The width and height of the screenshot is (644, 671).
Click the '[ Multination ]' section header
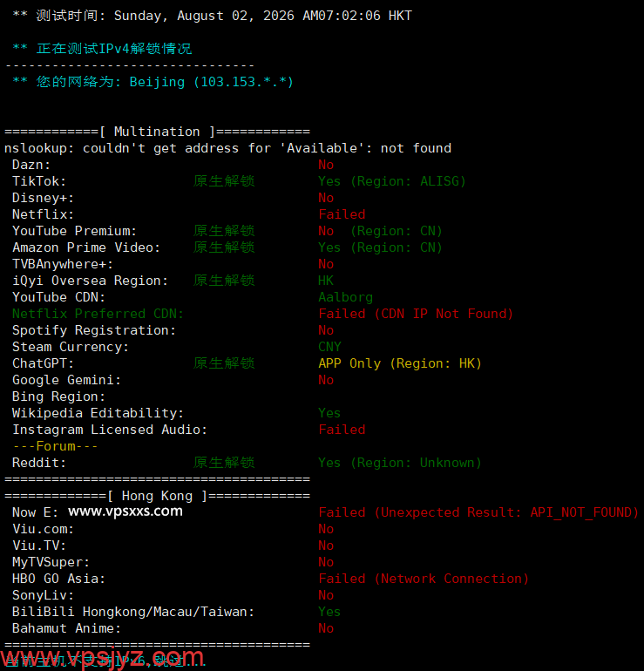[x=157, y=132]
